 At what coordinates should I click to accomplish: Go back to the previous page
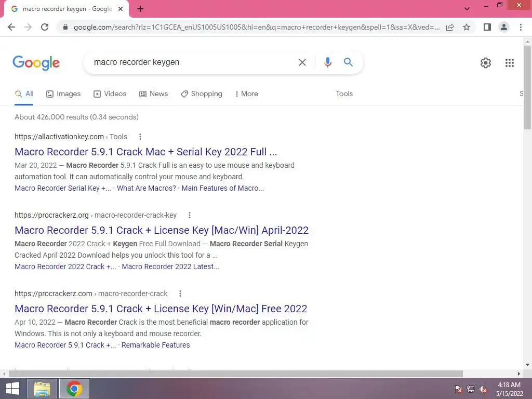point(11,27)
